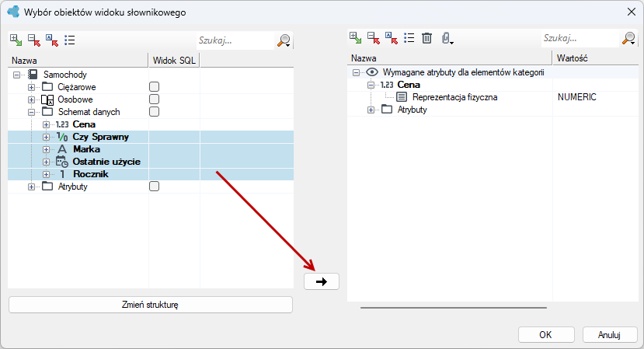Click Widok SQL column header
Image resolution: width=644 pixels, height=349 pixels.
point(174,61)
